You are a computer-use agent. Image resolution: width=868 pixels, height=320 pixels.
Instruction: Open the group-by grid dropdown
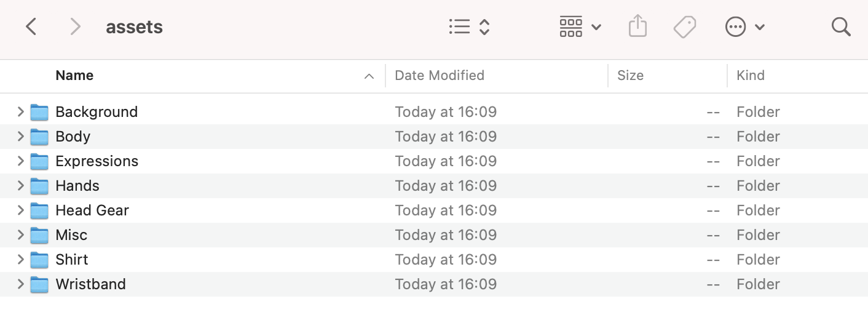(580, 26)
